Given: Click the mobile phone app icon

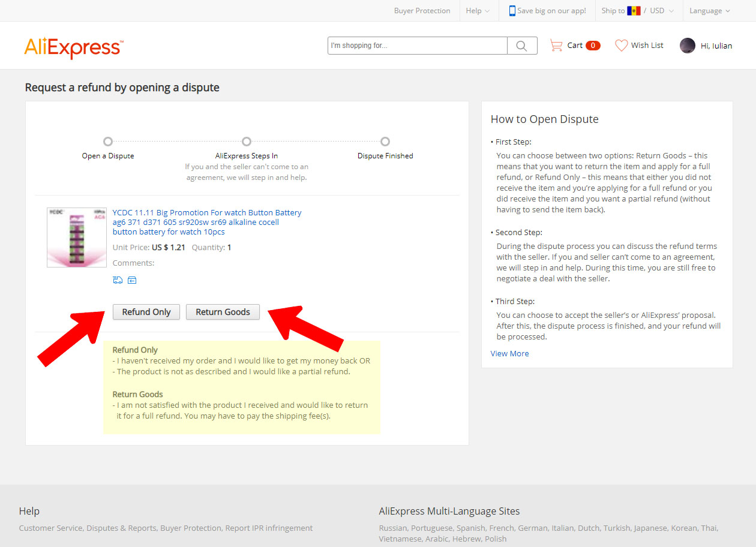Looking at the screenshot, I should coord(512,11).
